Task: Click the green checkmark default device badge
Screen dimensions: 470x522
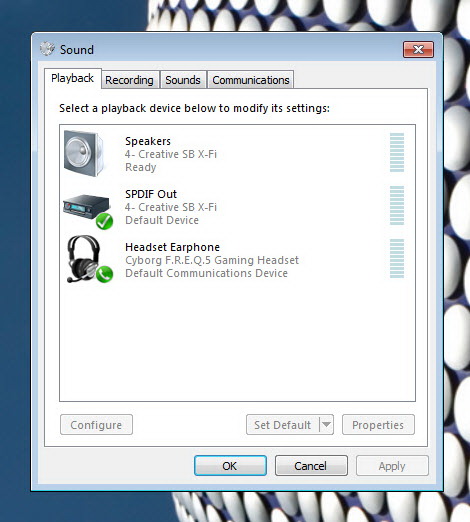Action: pos(105,221)
